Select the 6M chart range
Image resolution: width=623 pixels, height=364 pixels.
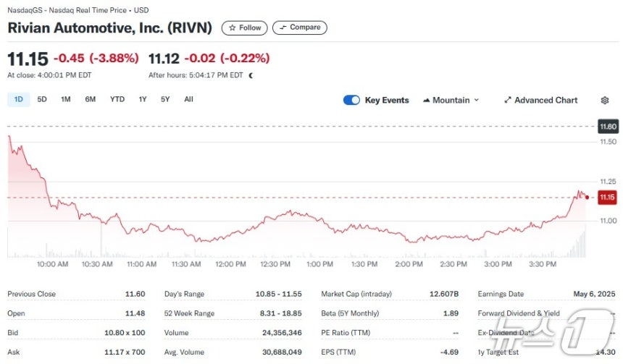(91, 99)
